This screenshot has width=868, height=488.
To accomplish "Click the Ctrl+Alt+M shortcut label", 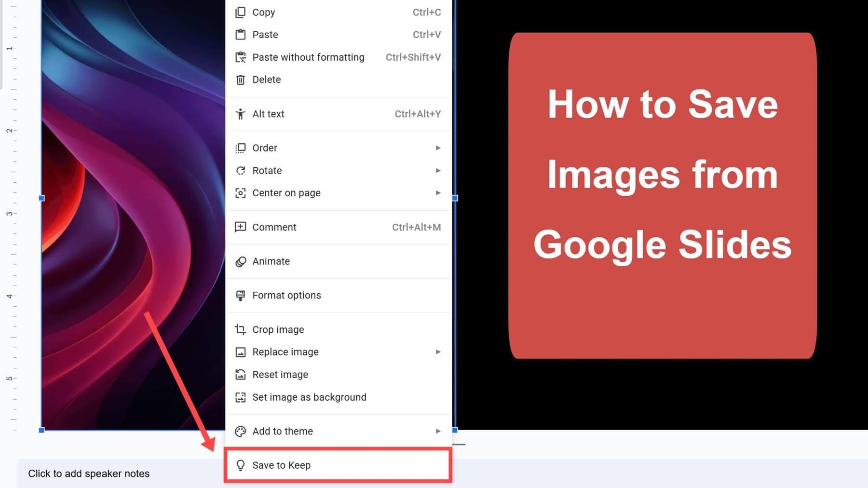I will click(x=416, y=227).
